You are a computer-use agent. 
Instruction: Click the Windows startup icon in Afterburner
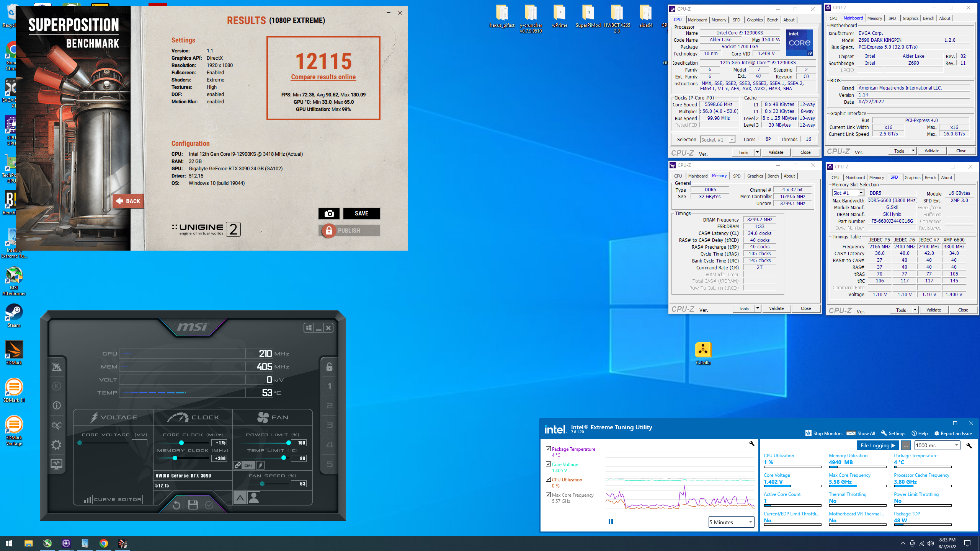(309, 328)
